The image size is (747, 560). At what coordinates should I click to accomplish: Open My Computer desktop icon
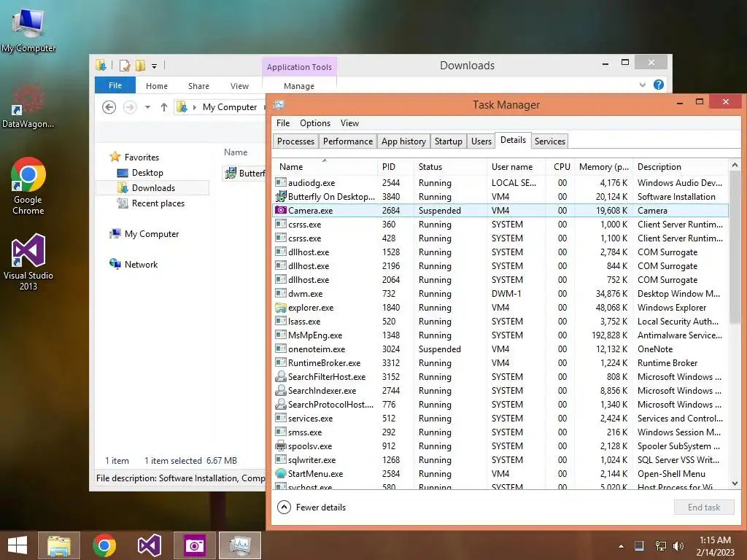[28, 29]
